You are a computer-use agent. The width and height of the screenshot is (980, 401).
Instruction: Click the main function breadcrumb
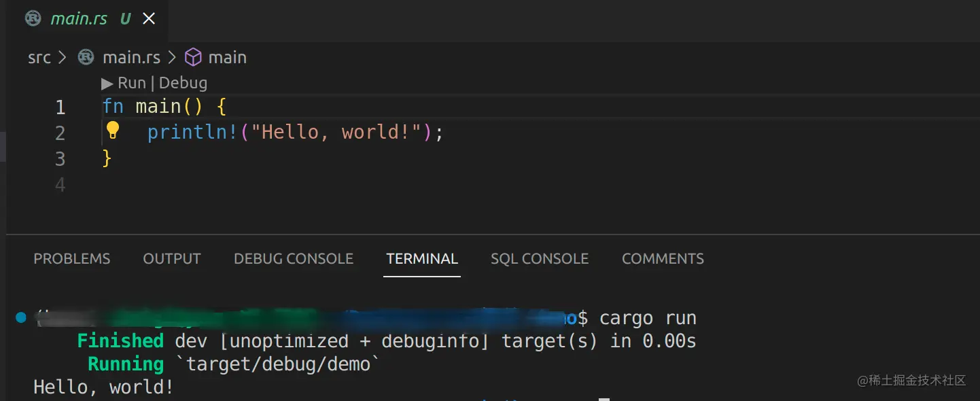pyautogui.click(x=227, y=58)
